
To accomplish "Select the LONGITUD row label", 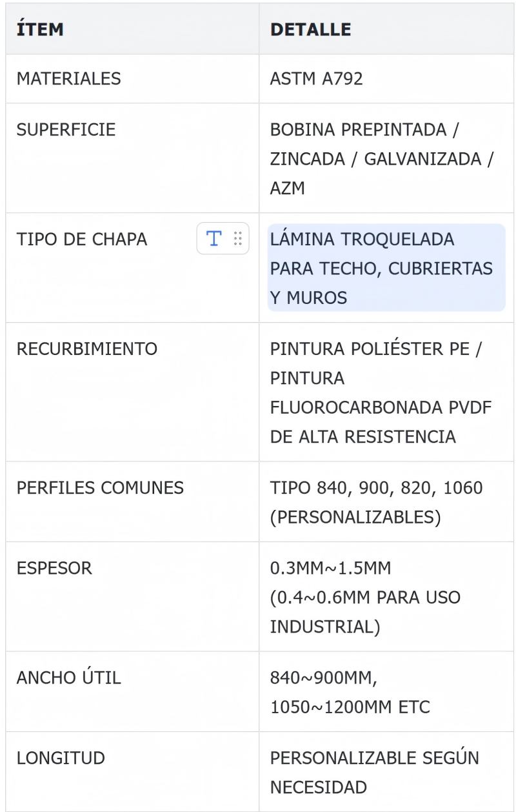I will (x=61, y=758).
